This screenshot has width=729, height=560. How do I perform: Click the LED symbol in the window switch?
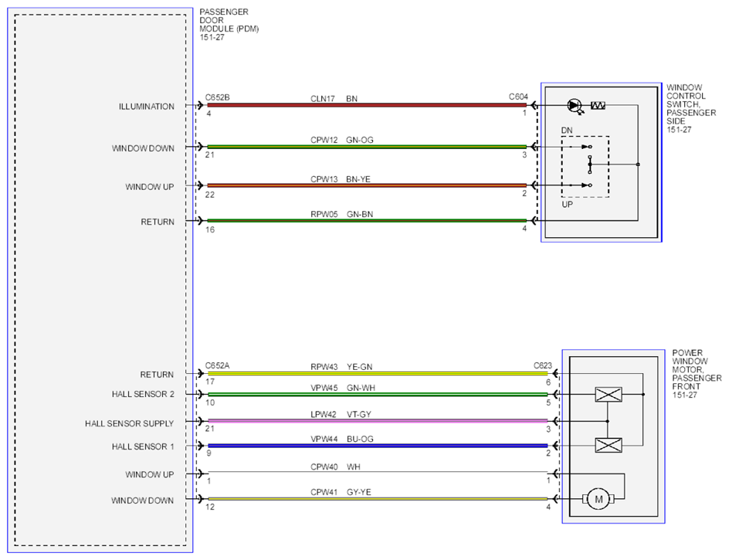click(x=575, y=106)
